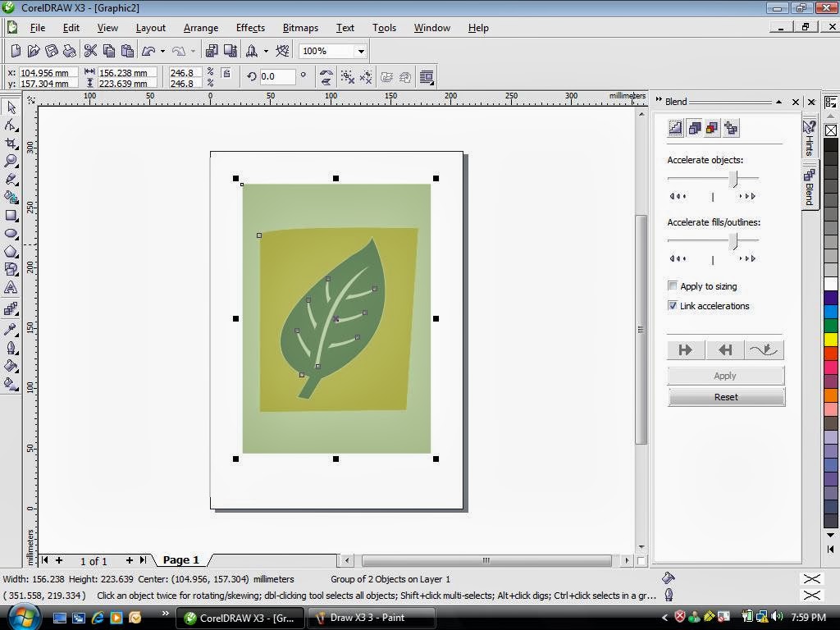Toggle the nonproportional scaling lock
Image resolution: width=840 pixels, height=630 pixels.
[x=226, y=75]
